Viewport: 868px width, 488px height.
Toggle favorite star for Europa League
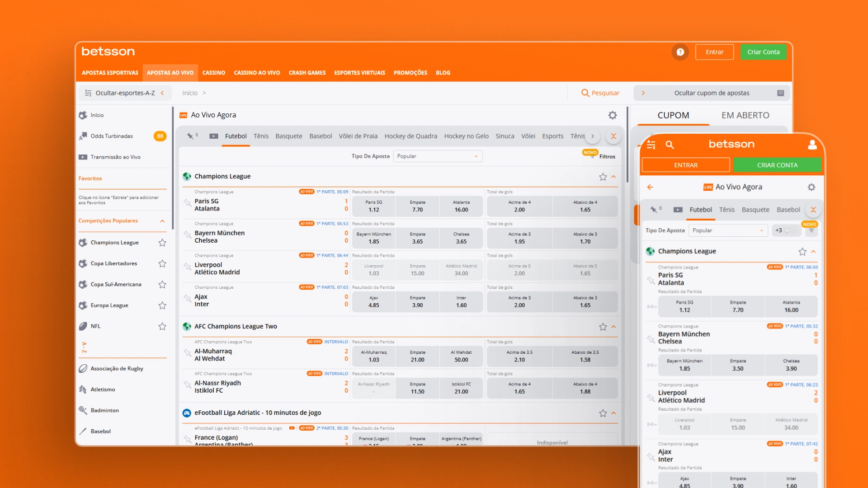162,305
